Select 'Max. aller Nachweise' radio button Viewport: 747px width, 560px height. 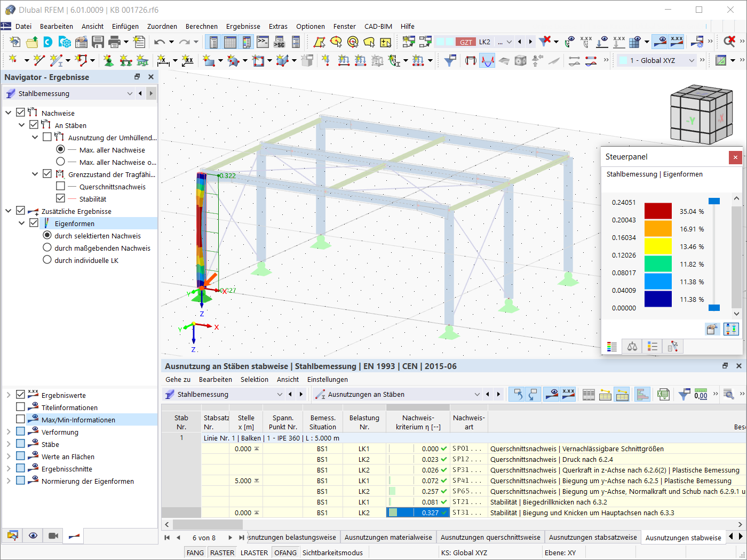click(x=60, y=149)
